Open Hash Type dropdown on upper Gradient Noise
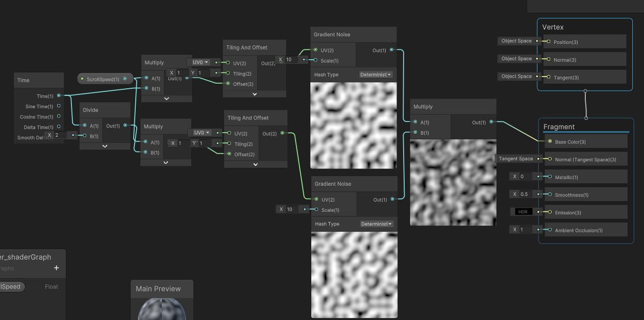The height and width of the screenshot is (320, 644). 376,75
